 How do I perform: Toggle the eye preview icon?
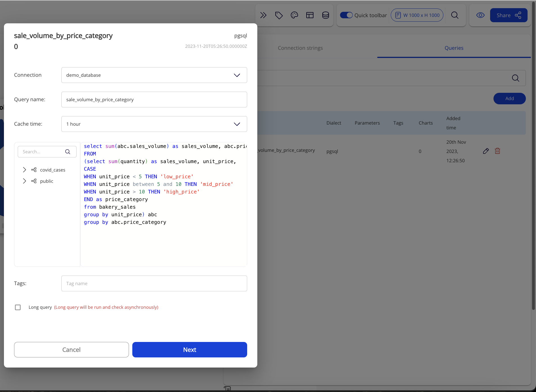coord(480,15)
